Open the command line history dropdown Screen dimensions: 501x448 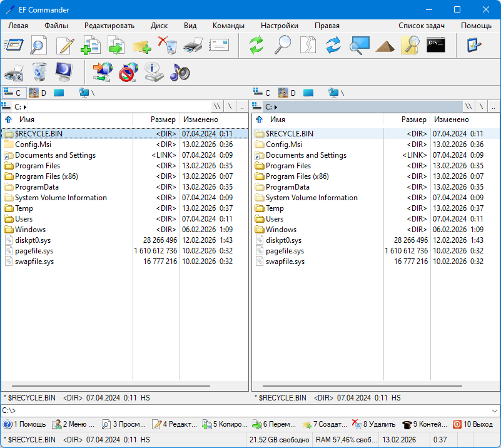(x=495, y=410)
